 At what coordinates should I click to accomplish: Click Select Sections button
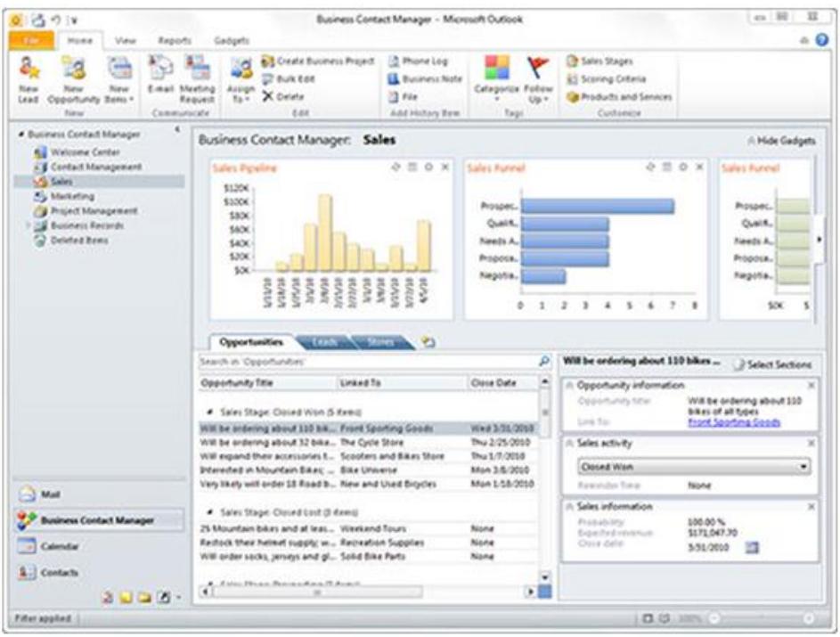tap(773, 364)
